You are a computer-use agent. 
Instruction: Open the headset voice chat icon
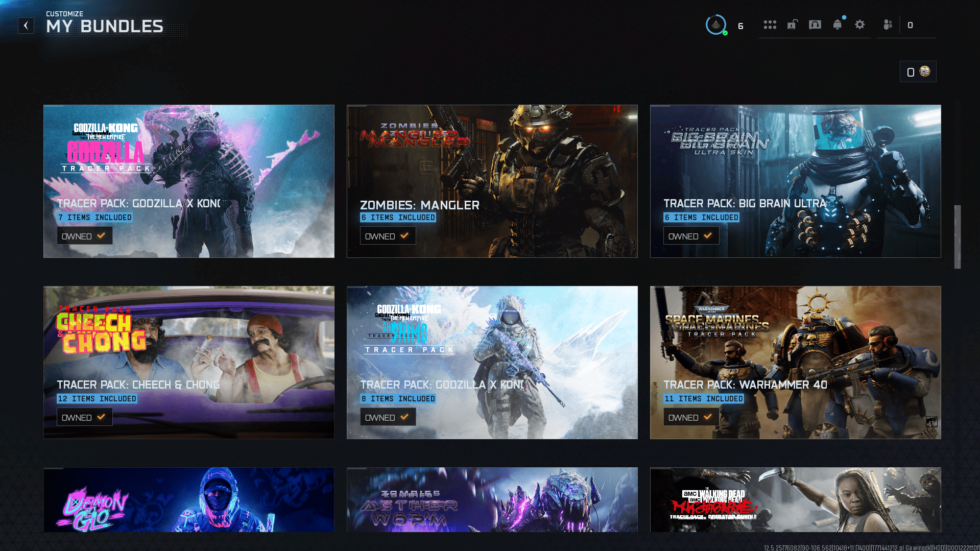pos(815,25)
